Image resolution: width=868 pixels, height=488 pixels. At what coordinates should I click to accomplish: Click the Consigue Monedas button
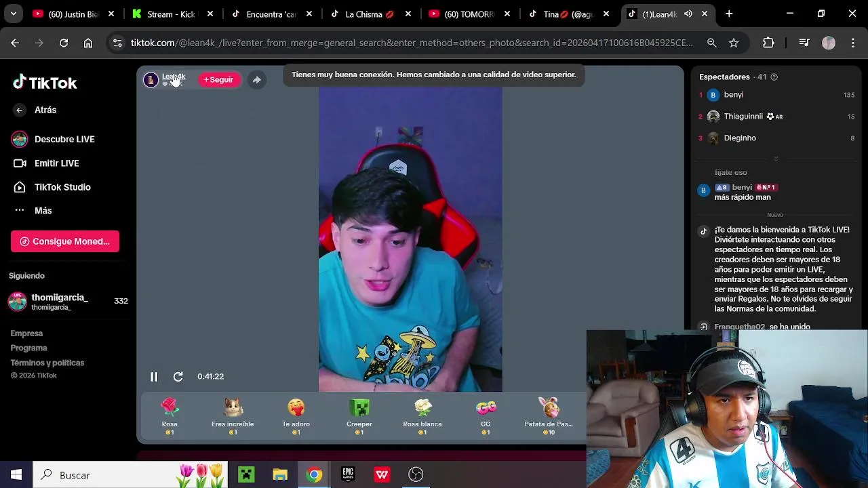coord(65,241)
